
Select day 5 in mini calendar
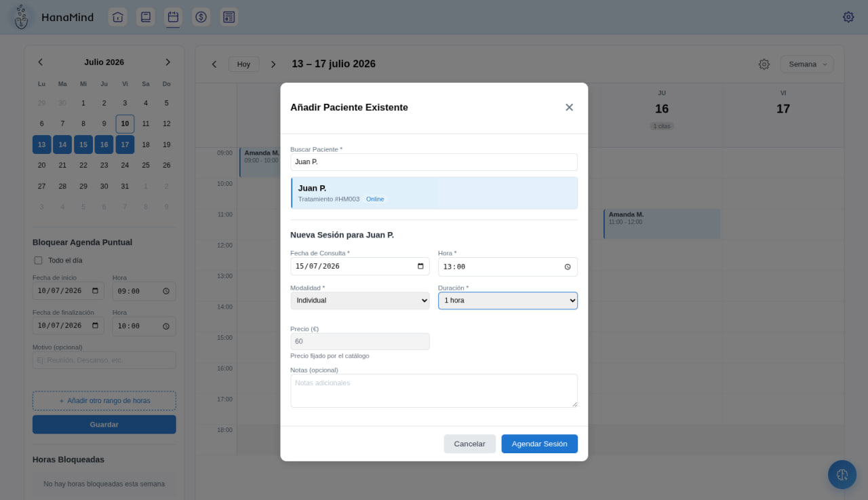click(166, 103)
